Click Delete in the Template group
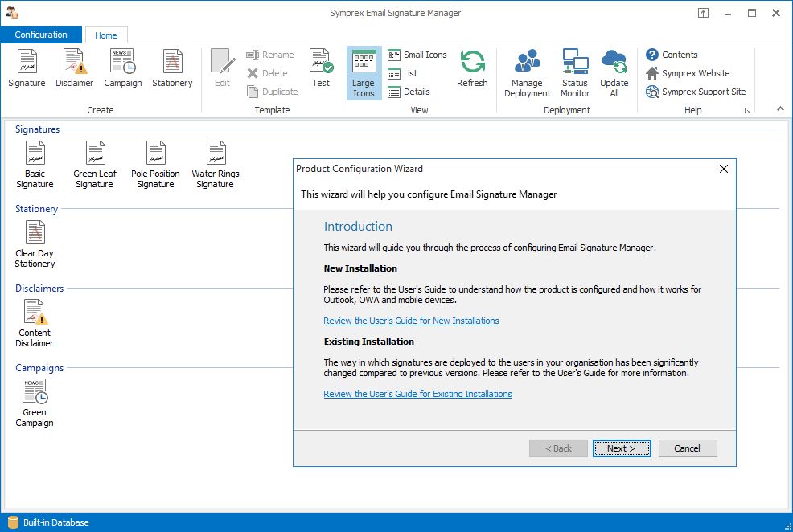This screenshot has height=532, width=793. 268,73
